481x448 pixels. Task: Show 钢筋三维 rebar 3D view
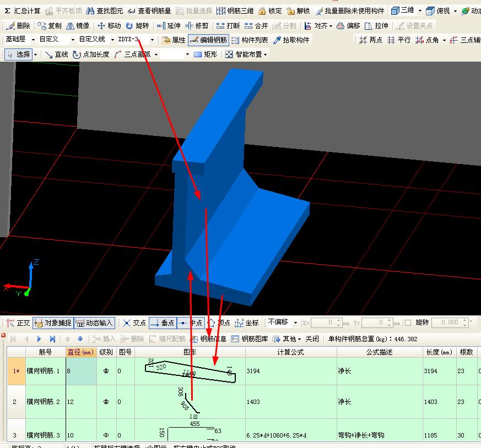[235, 11]
